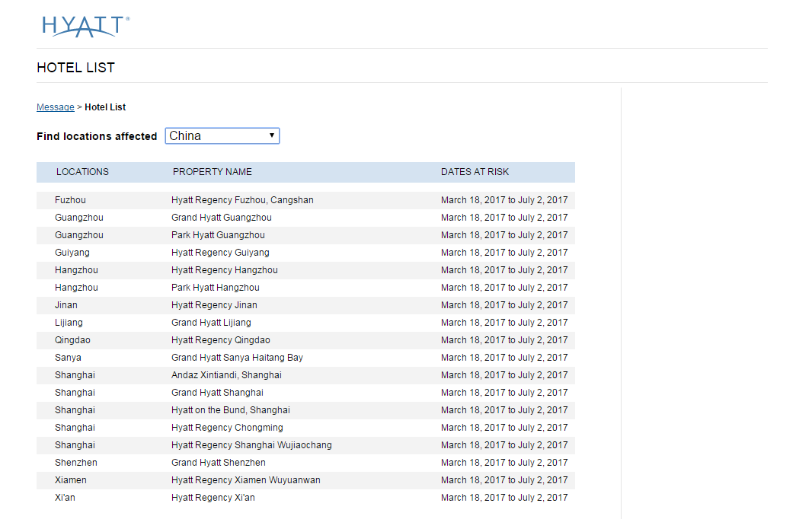Viewport: 812px width, 519px height.
Task: Click the DATES AT RISK column header
Action: (x=475, y=172)
